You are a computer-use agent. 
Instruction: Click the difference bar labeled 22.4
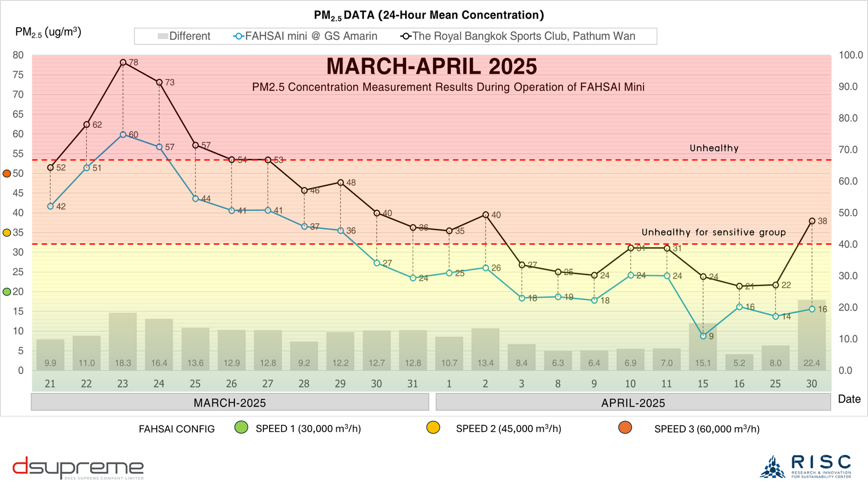pyautogui.click(x=811, y=335)
